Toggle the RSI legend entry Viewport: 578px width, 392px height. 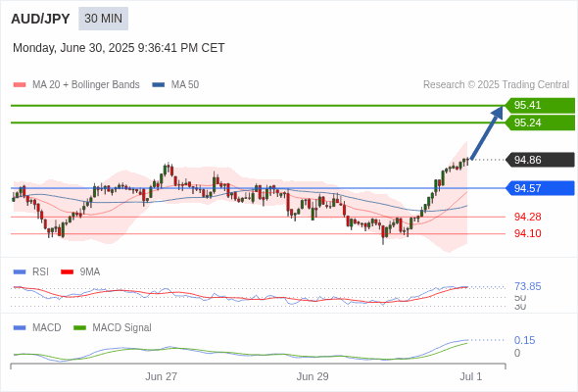click(30, 271)
